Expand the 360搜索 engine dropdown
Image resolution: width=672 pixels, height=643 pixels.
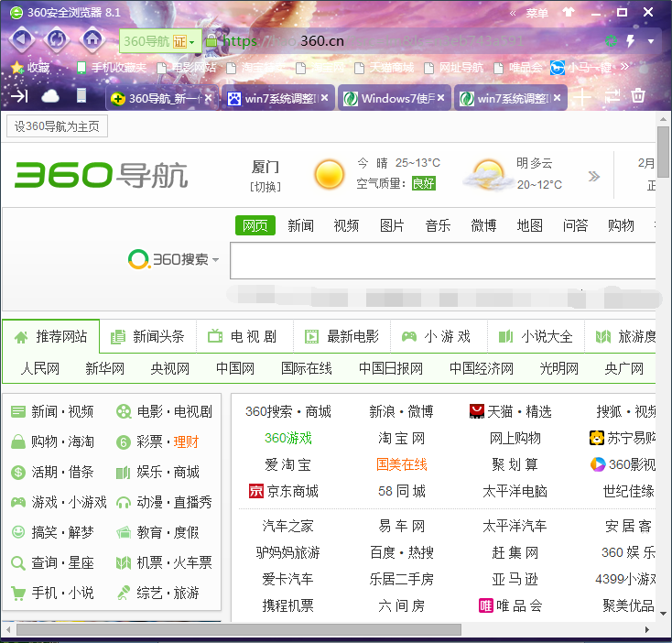215,260
